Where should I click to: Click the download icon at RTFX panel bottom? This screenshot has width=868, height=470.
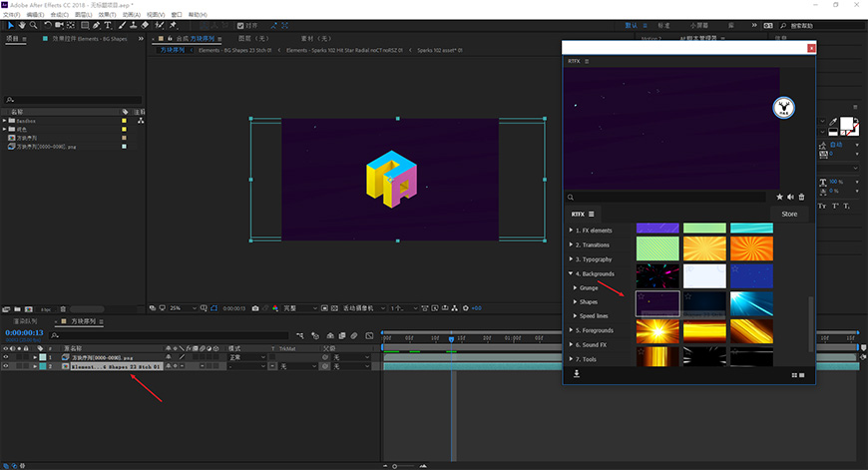click(x=577, y=374)
